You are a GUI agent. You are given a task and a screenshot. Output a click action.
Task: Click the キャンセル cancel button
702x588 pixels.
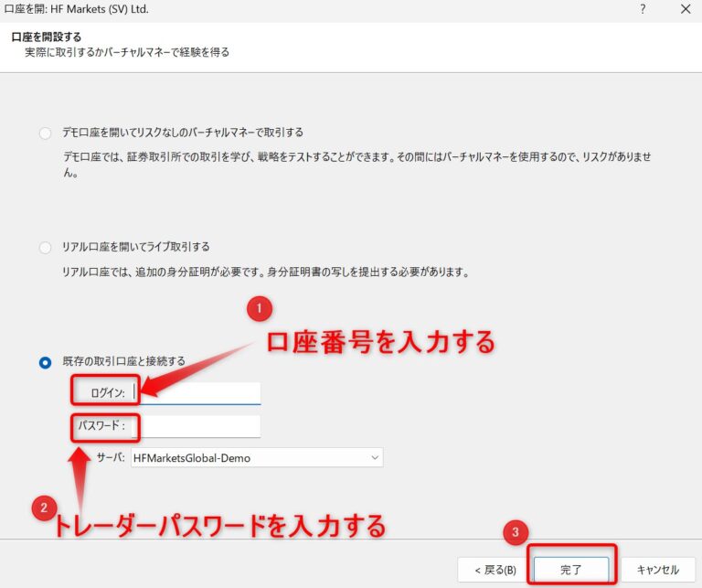coord(658,570)
